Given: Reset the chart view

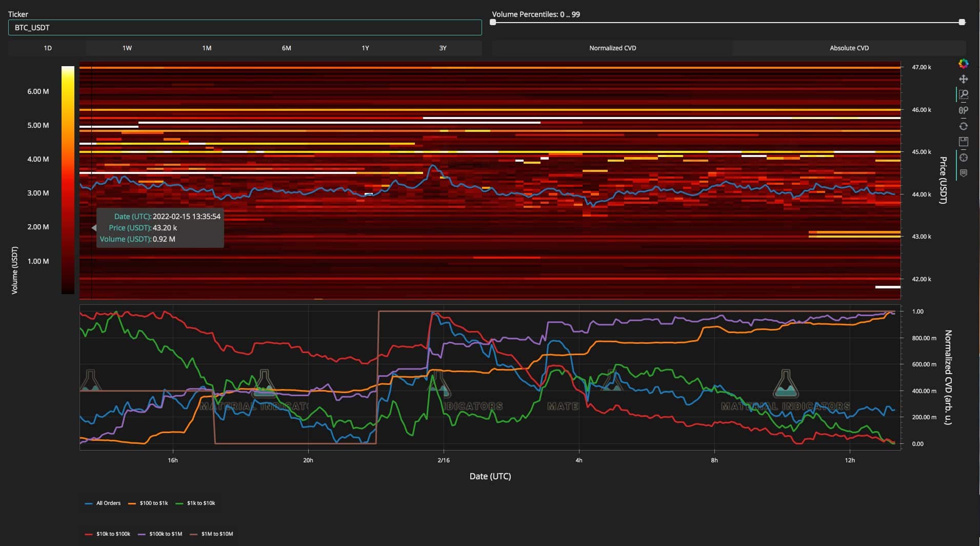Looking at the screenshot, I should [963, 126].
